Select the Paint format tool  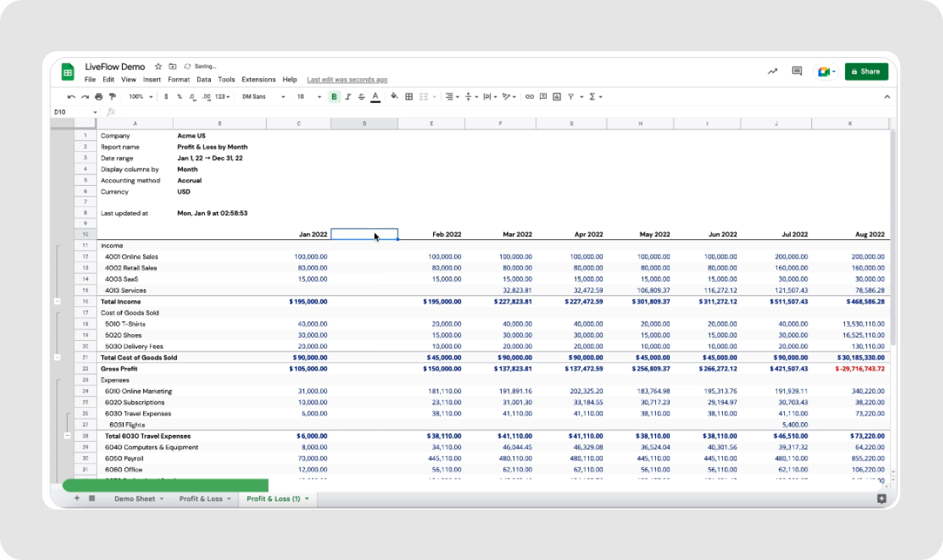[x=111, y=96]
